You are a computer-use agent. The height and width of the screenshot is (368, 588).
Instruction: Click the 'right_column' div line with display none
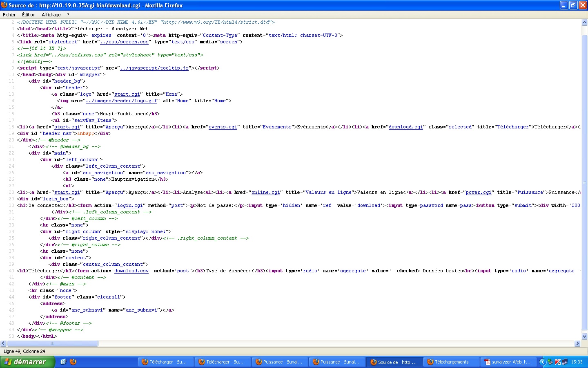[x=106, y=231]
